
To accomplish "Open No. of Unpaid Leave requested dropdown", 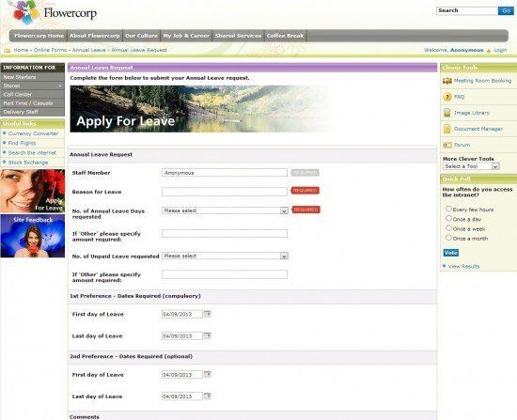I will [x=225, y=256].
